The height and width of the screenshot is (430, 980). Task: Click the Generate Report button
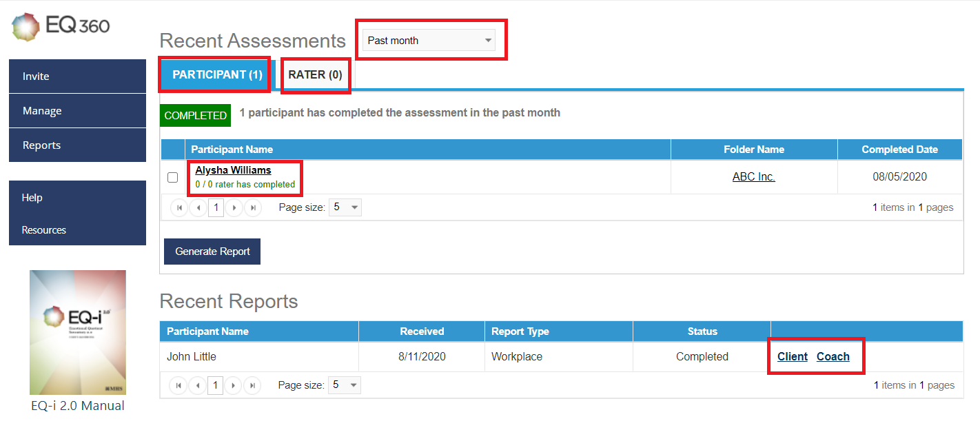(x=212, y=252)
